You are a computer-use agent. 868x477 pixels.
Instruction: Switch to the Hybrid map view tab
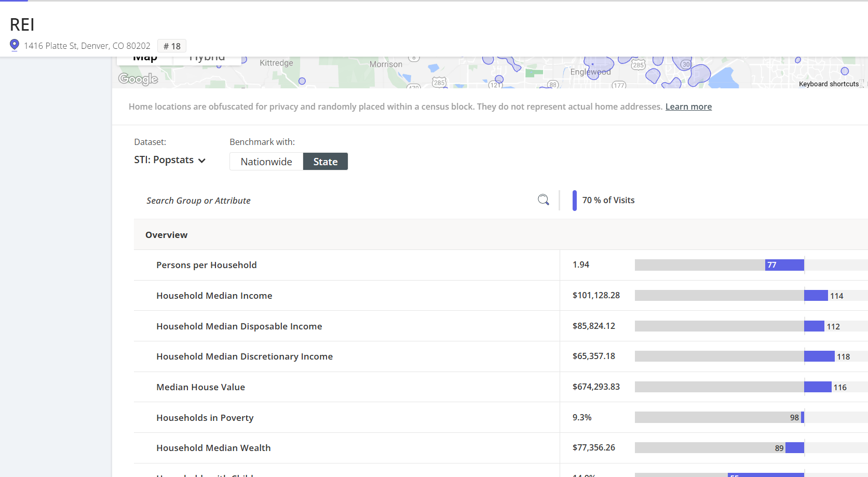click(x=207, y=60)
